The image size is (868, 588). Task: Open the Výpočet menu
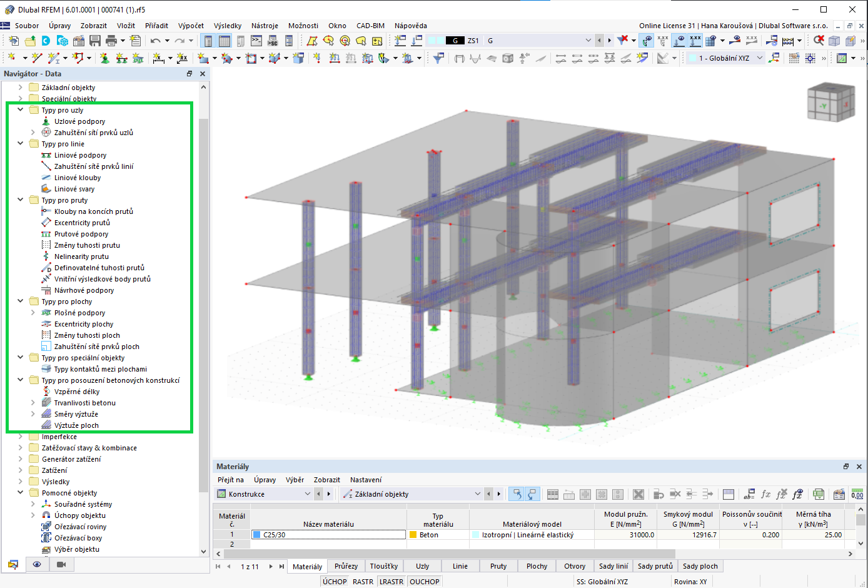[x=191, y=26]
